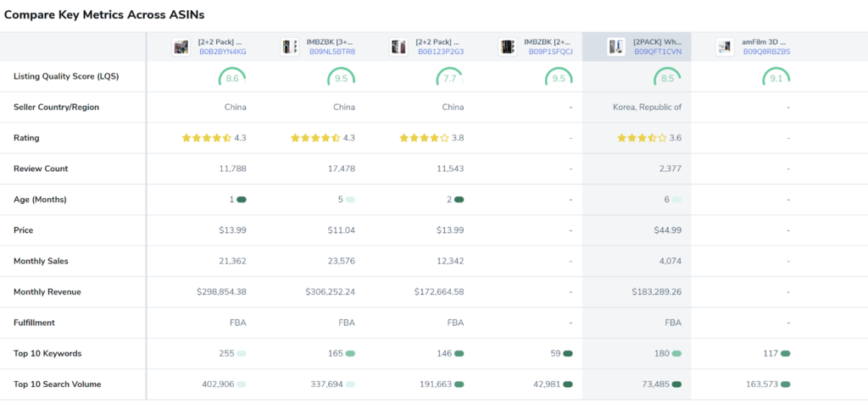The width and height of the screenshot is (868, 409).
Task: Select the Top 10 Search Volume row label
Action: pos(57,384)
